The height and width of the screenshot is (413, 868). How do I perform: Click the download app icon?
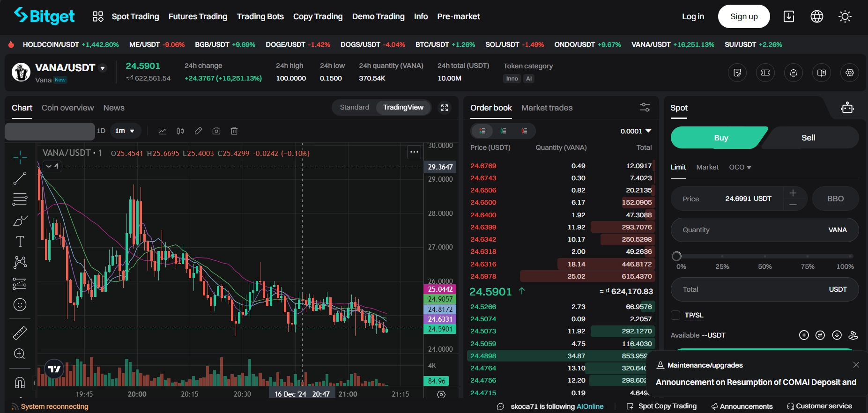coord(789,17)
